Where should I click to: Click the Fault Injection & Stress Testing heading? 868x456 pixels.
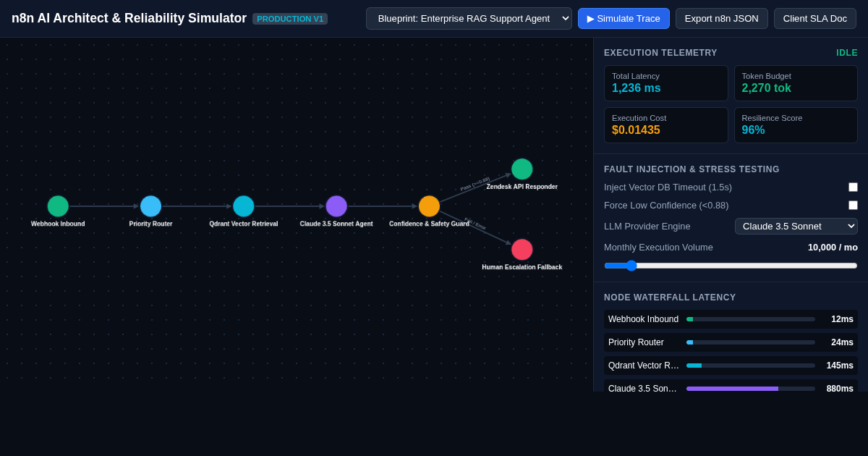(692, 169)
